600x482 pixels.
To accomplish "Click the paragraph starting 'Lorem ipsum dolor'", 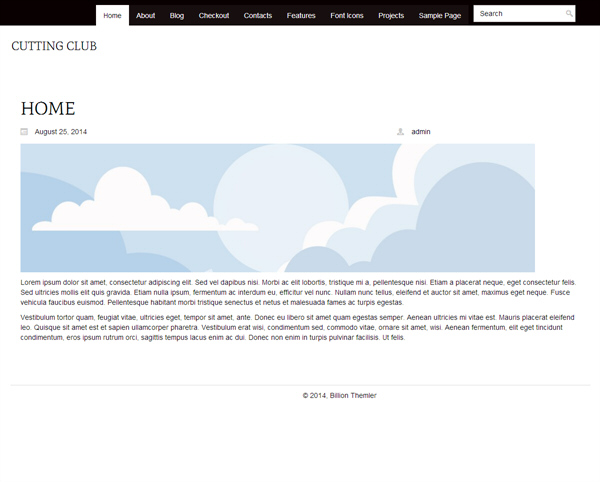I will pos(298,293).
